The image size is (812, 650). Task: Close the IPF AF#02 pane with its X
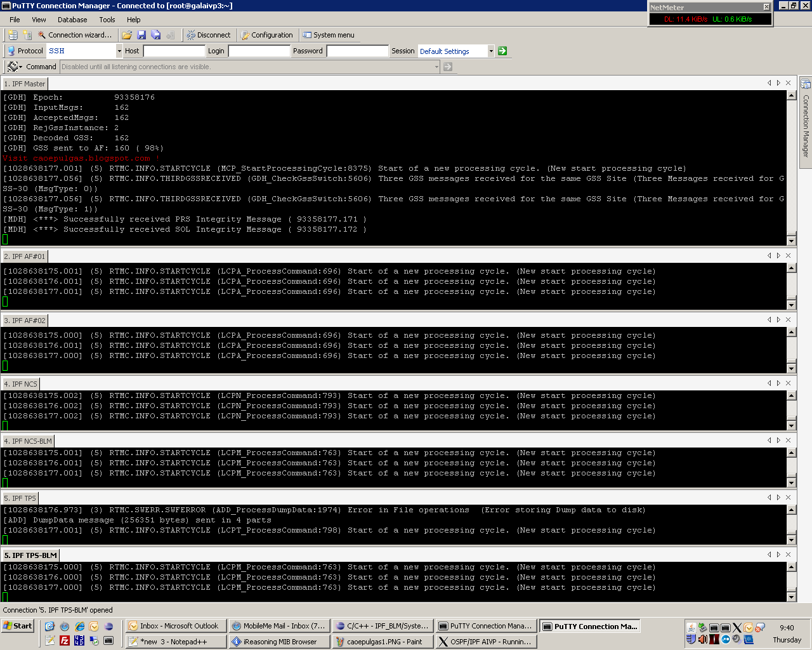point(788,320)
